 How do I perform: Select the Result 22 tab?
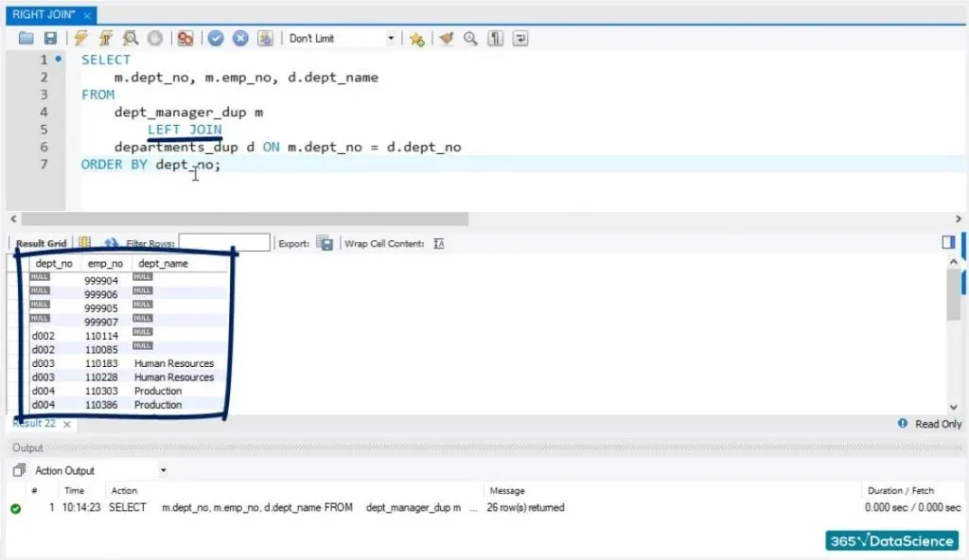click(x=34, y=424)
